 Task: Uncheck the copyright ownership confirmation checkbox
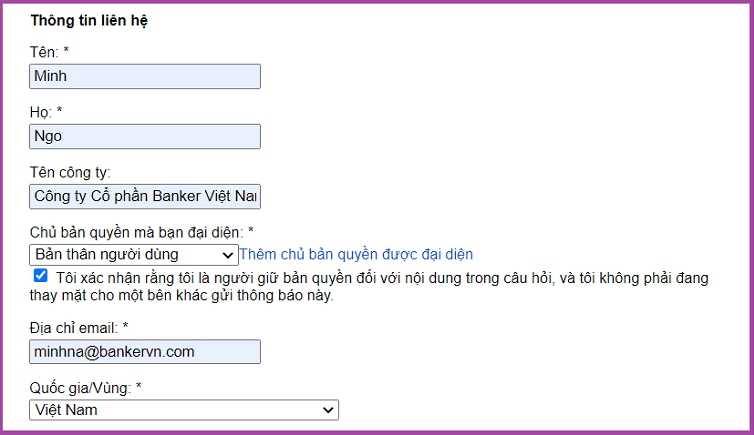[40, 276]
